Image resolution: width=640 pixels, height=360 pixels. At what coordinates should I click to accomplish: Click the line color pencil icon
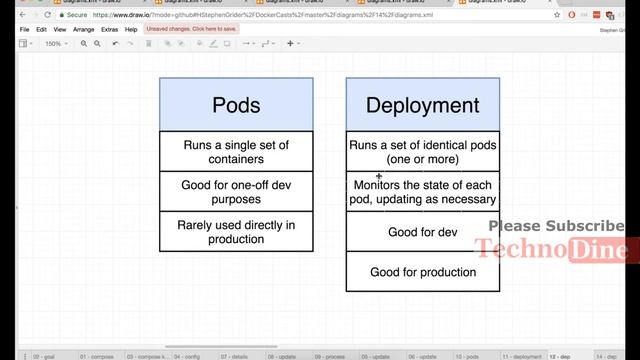click(x=213, y=43)
